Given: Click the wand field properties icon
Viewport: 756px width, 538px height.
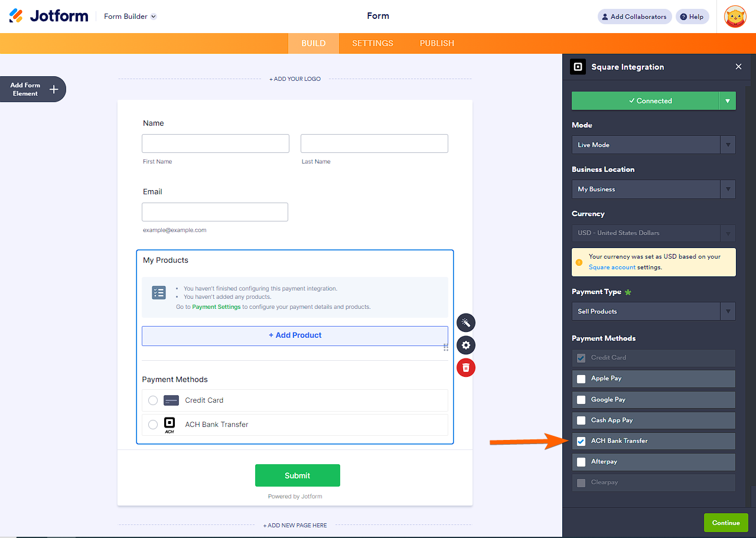Looking at the screenshot, I should pos(466,322).
